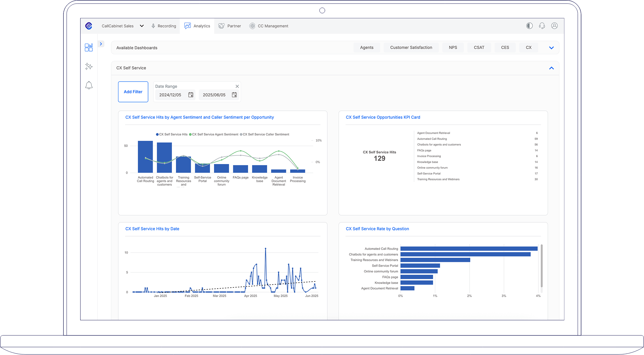This screenshot has width=644, height=355.
Task: Open the calendar picker for the start date
Action: pos(191,95)
